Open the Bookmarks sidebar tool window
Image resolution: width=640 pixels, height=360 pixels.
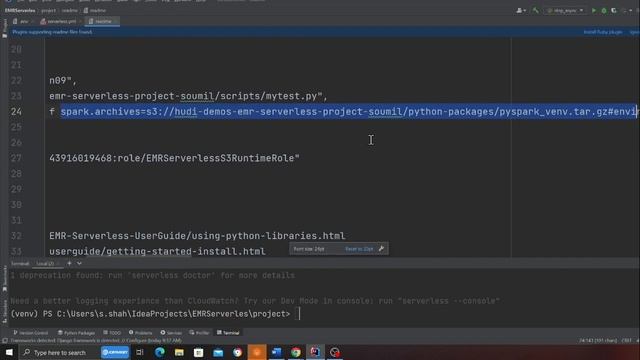(x=4, y=278)
